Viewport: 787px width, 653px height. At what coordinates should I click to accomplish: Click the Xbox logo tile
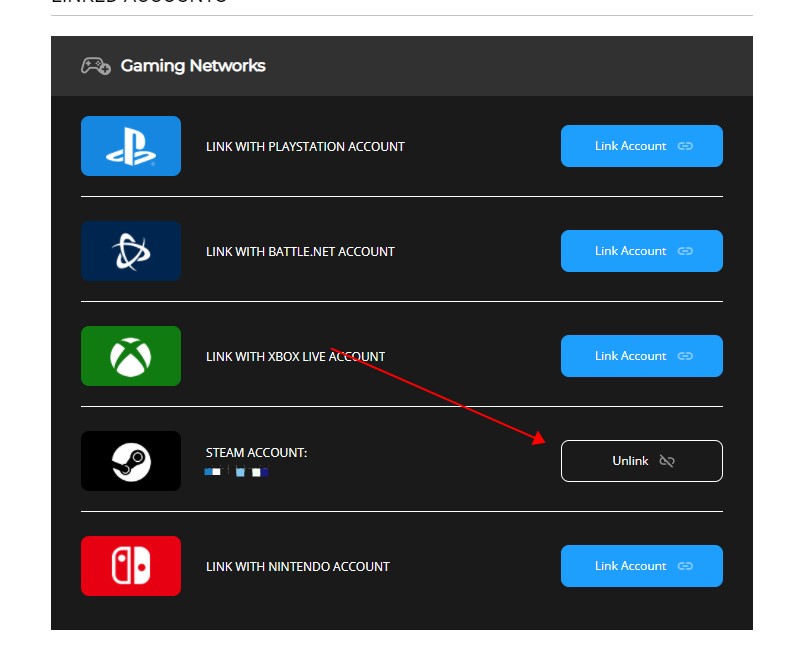pos(130,356)
